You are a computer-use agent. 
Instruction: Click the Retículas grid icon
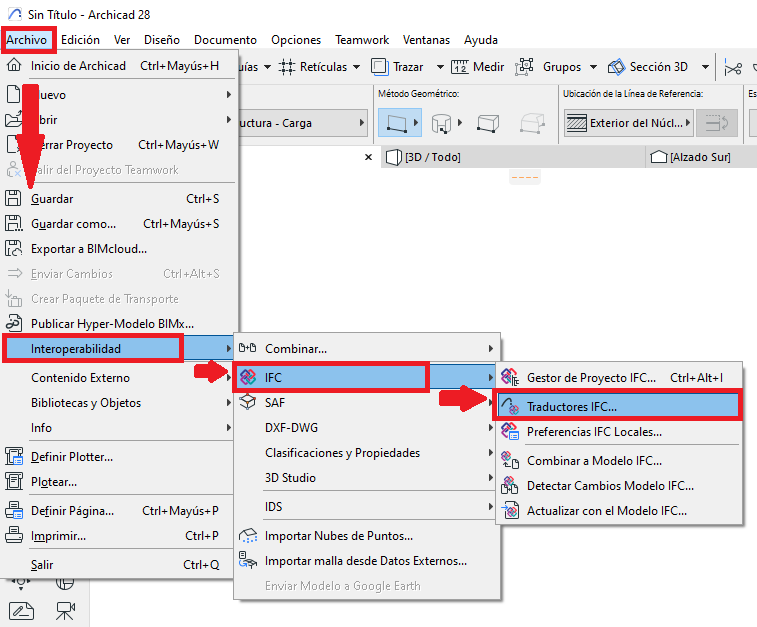coord(288,67)
